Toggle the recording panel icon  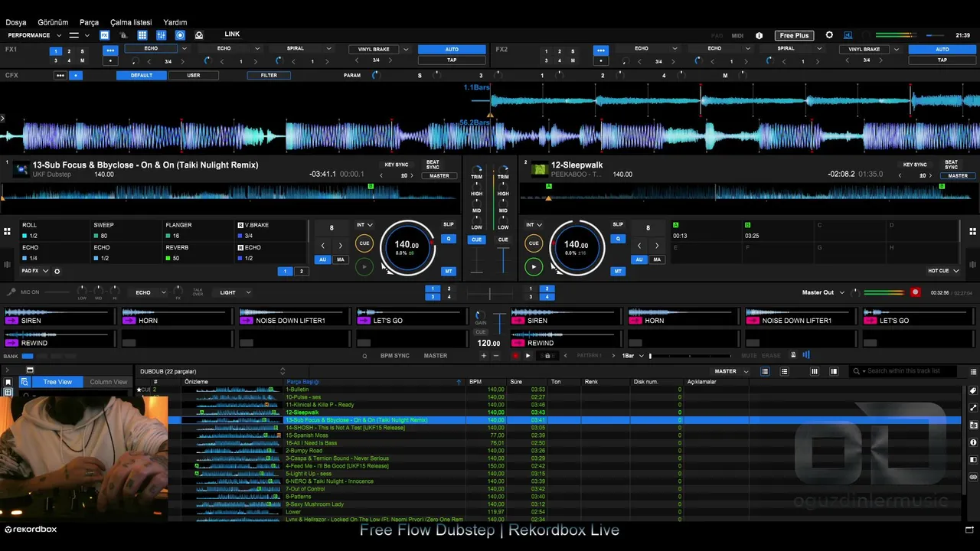(180, 35)
